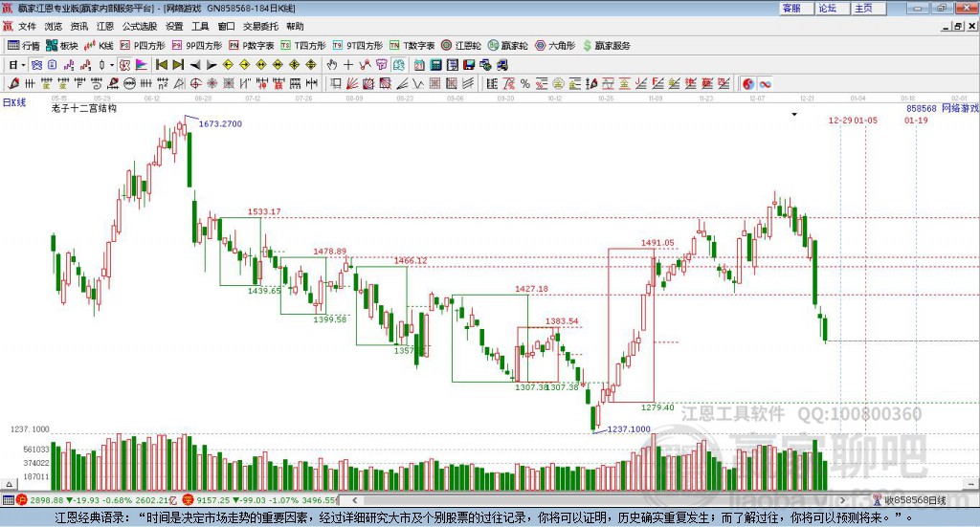Click the 客服 button in title bar
Viewport: 980px width, 527px height.
pyautogui.click(x=796, y=8)
